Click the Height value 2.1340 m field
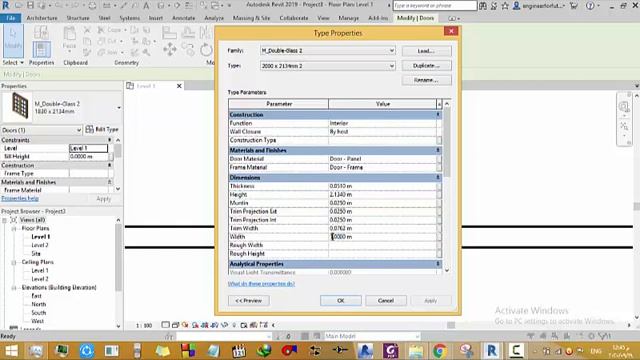This screenshot has height=360, width=640. pyautogui.click(x=382, y=195)
